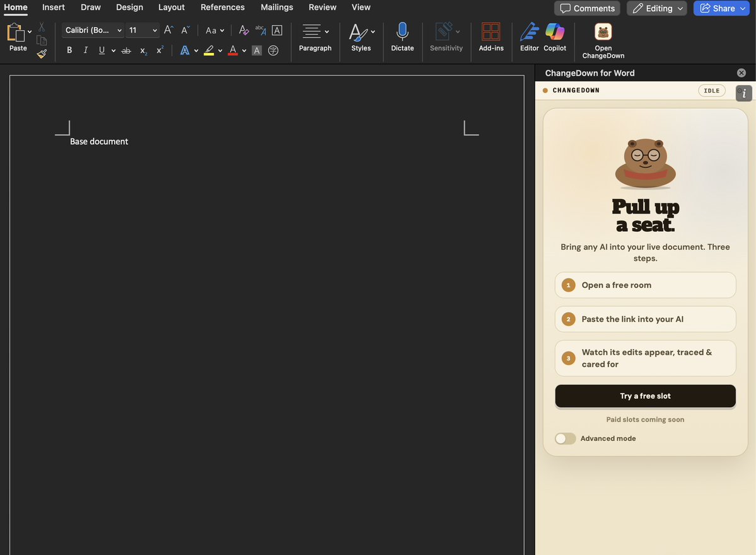The width and height of the screenshot is (756, 555).
Task: Close the ChangeDown for Word pane
Action: click(741, 72)
